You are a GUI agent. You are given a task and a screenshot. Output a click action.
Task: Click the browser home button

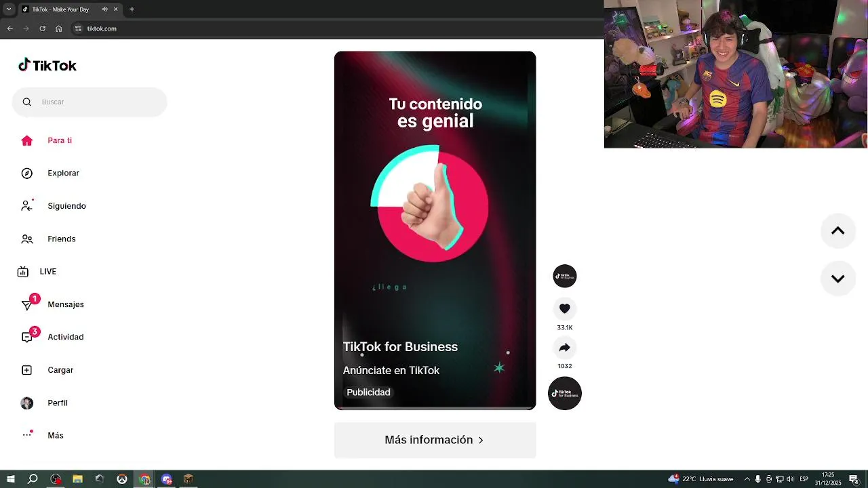click(58, 28)
